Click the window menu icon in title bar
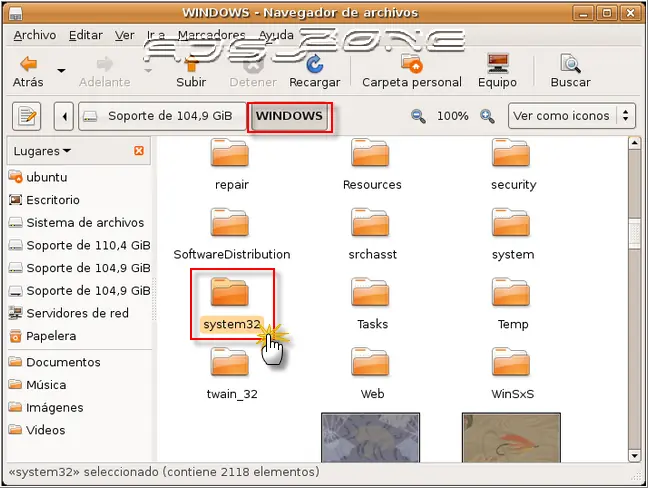 point(16,14)
